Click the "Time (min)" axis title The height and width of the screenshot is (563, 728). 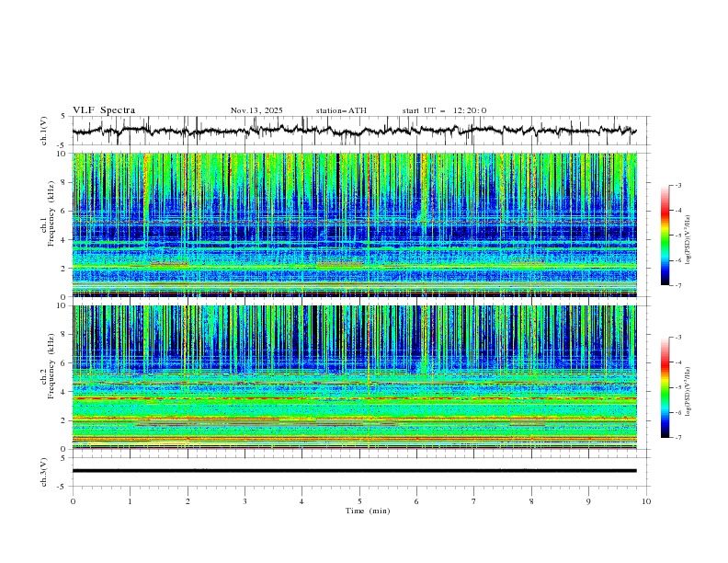coord(368,511)
